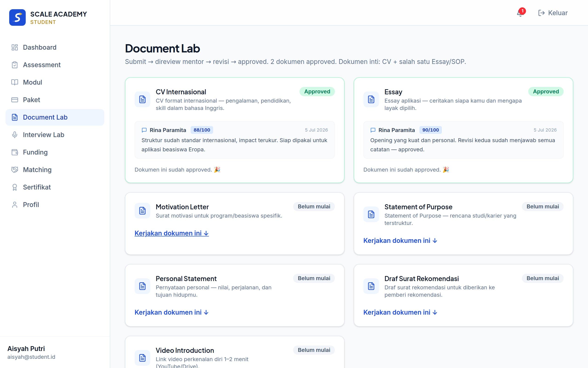The width and height of the screenshot is (588, 368).
Task: Click the Assessment clipboard icon in sidebar
Action: 14,65
